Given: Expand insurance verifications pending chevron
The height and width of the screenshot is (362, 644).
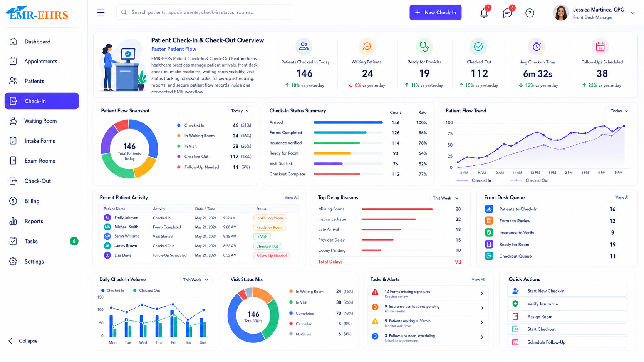Looking at the screenshot, I should pyautogui.click(x=482, y=308).
